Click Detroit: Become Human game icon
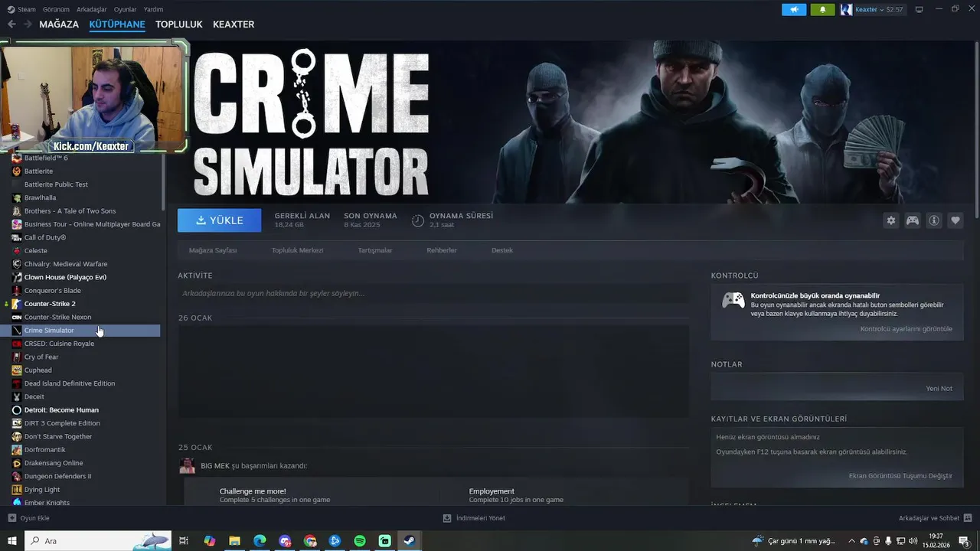980x551 pixels. point(17,409)
